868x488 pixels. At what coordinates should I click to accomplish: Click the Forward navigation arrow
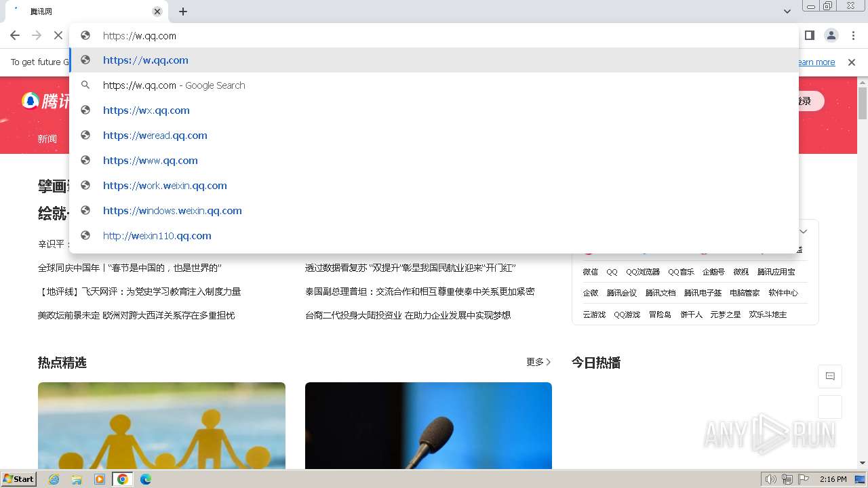tap(37, 35)
